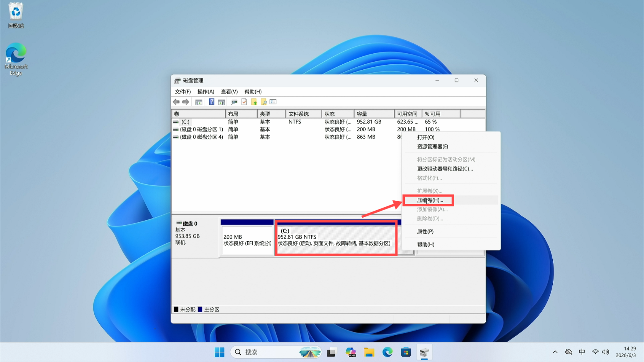Screen dimensions: 644x362
Task: Choose 资源管理器(E) in context menu
Action: coord(451,147)
